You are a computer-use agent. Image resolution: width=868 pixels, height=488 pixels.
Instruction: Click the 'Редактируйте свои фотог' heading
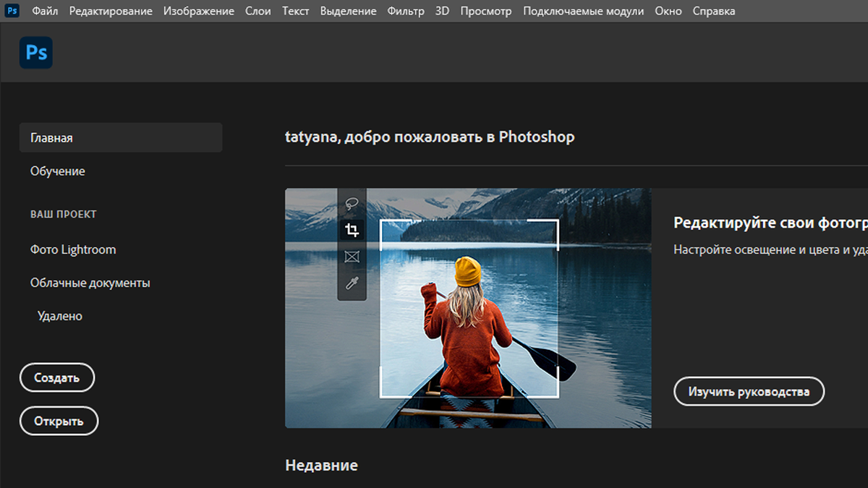(x=770, y=223)
